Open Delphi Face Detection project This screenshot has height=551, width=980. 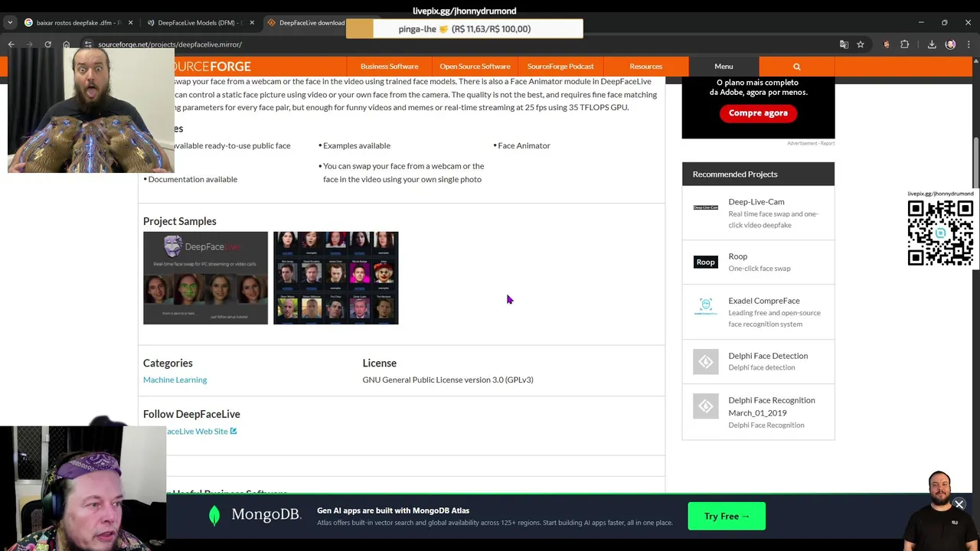(x=768, y=356)
